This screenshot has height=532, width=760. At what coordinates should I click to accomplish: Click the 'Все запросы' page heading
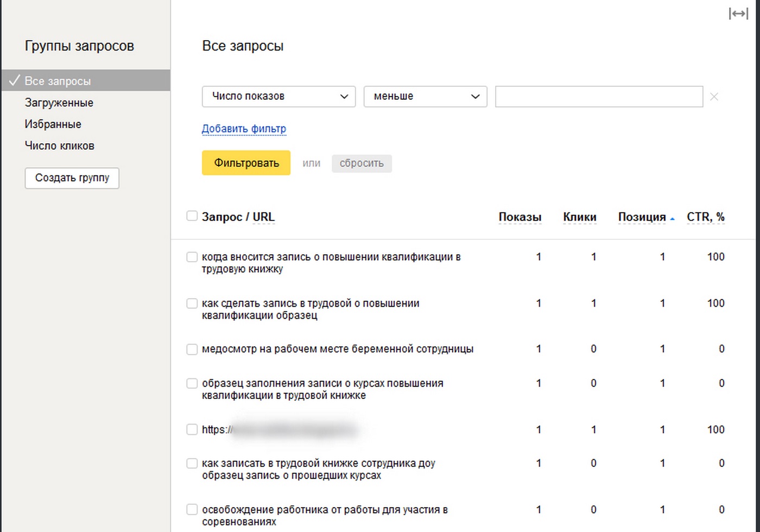243,46
